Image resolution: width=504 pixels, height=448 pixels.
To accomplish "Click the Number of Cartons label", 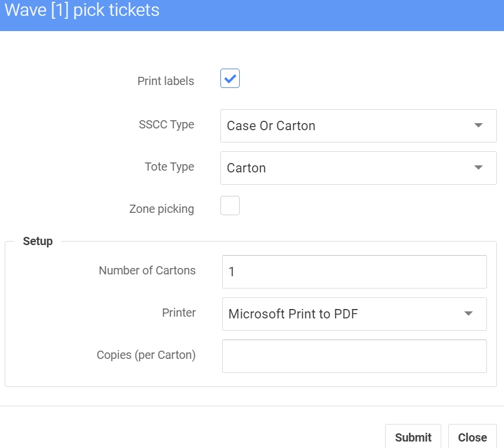I will point(147,270).
